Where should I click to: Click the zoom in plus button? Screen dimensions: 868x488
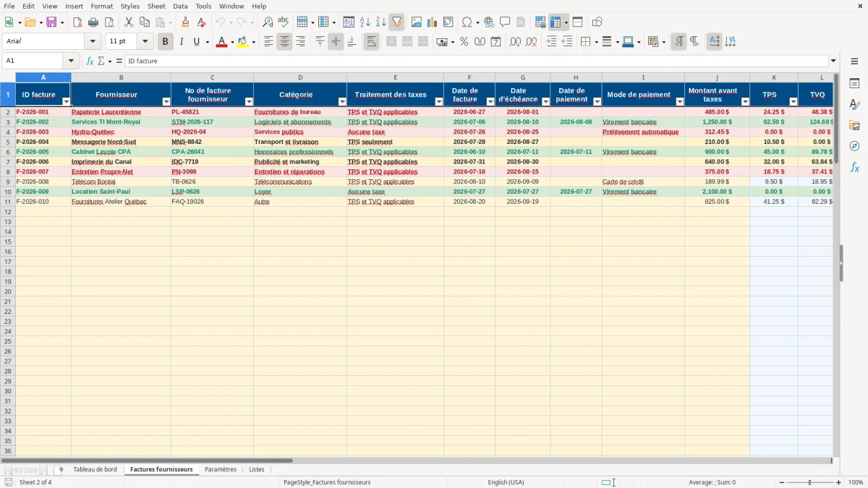pos(839,482)
